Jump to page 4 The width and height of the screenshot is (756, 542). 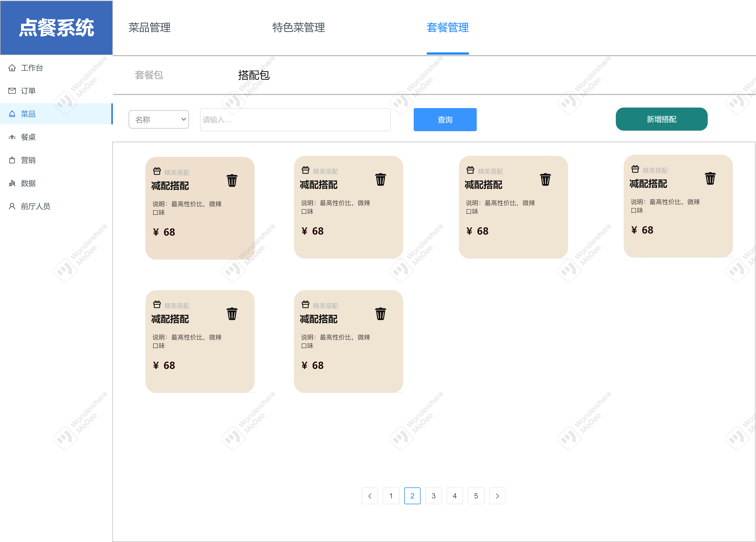(x=455, y=496)
